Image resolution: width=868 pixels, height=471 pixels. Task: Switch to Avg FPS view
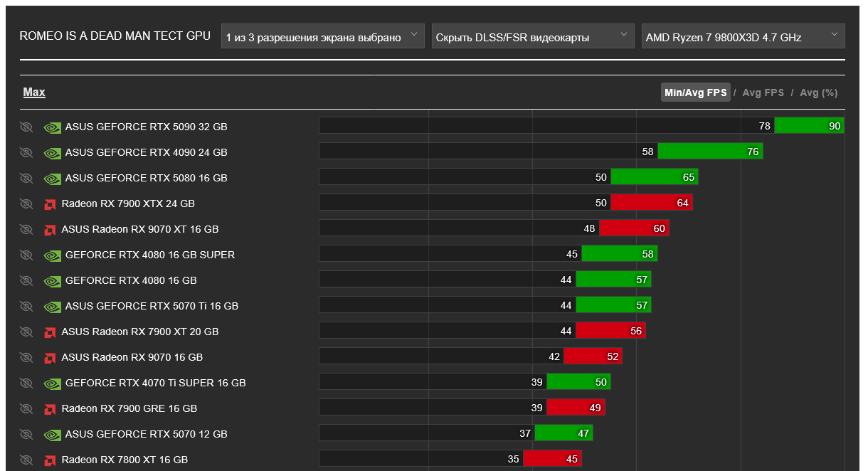pos(763,92)
